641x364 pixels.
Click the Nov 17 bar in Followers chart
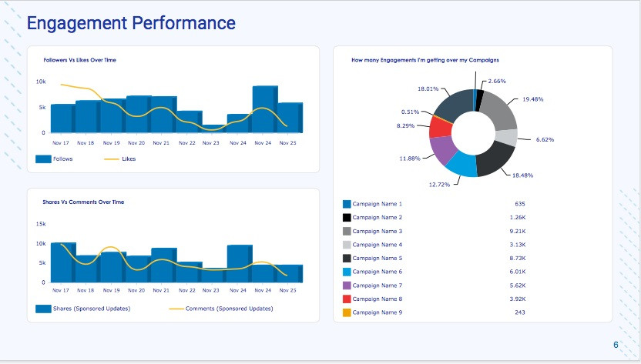(x=63, y=119)
